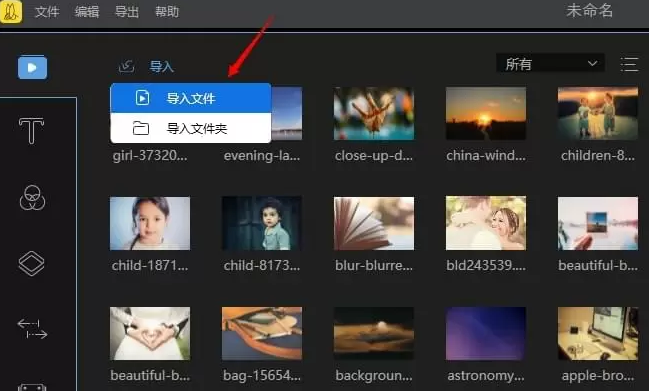Click the girl-37320... file name
649x391 pixels.
150,156
